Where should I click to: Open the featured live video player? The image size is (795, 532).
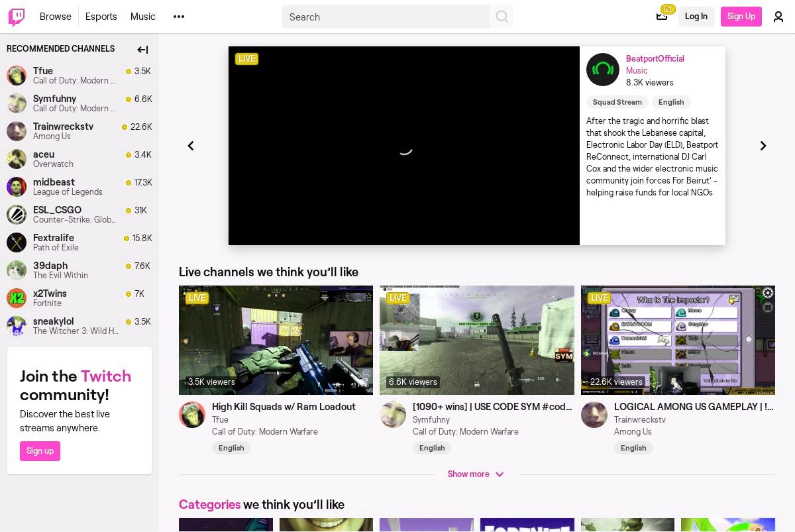404,146
